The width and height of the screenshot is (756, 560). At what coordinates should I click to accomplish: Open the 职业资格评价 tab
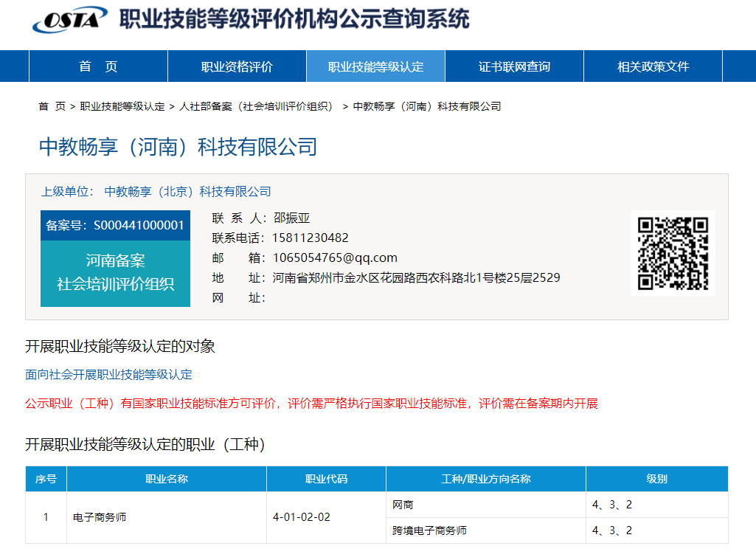(237, 66)
